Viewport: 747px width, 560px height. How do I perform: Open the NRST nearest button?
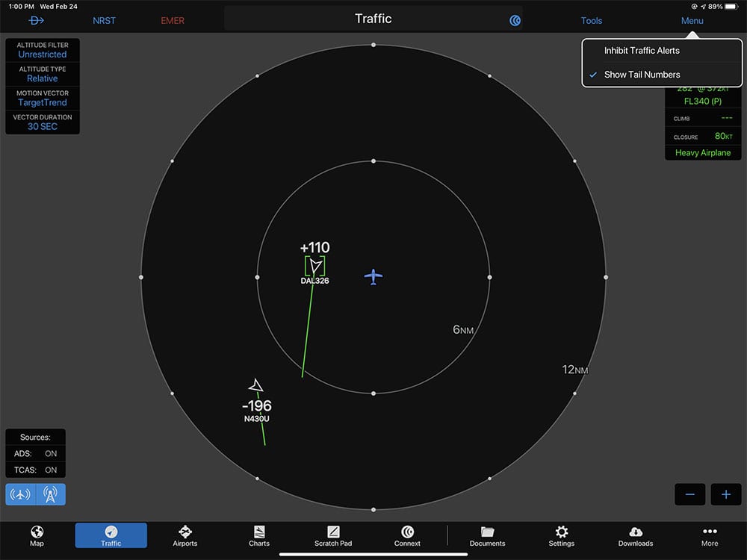[104, 20]
